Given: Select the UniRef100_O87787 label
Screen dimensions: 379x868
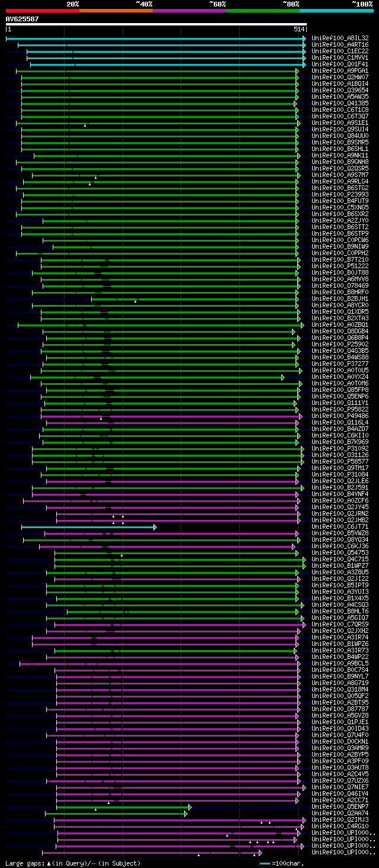Looking at the screenshot, I should click(340, 709).
